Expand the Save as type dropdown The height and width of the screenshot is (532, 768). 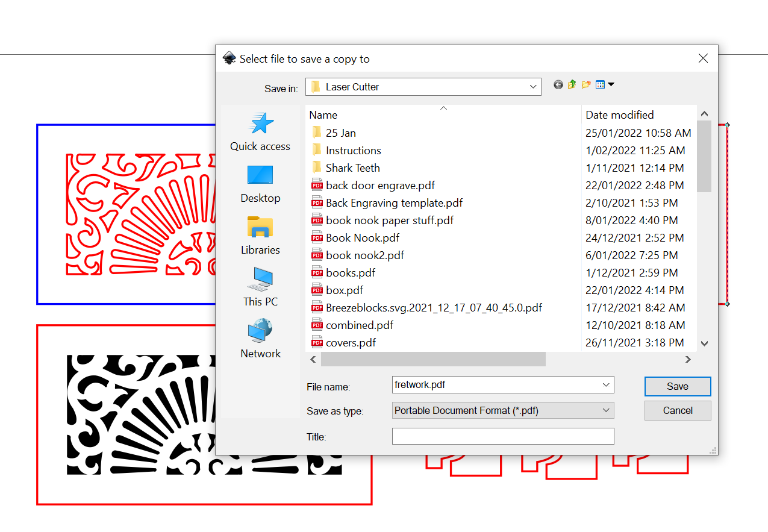(x=605, y=410)
